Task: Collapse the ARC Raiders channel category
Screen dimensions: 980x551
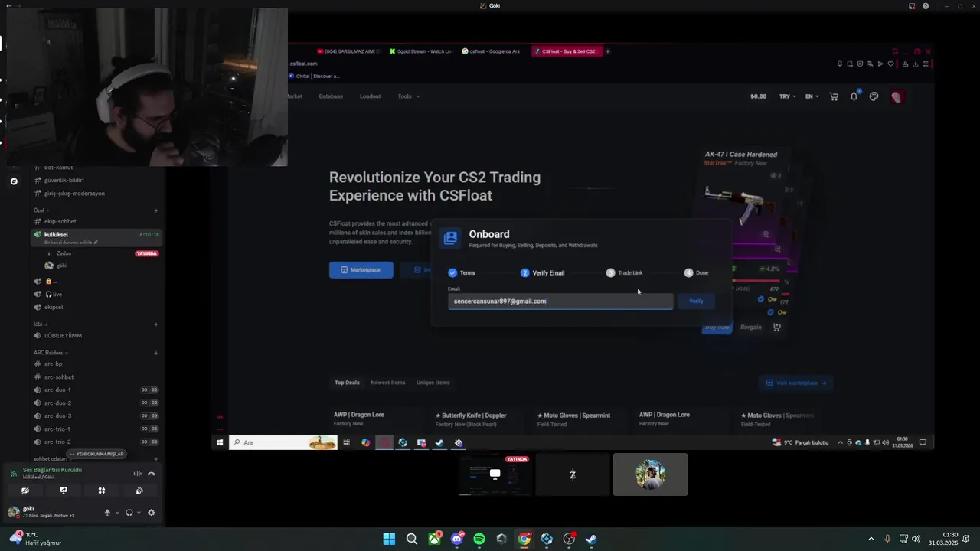Action: click(51, 353)
